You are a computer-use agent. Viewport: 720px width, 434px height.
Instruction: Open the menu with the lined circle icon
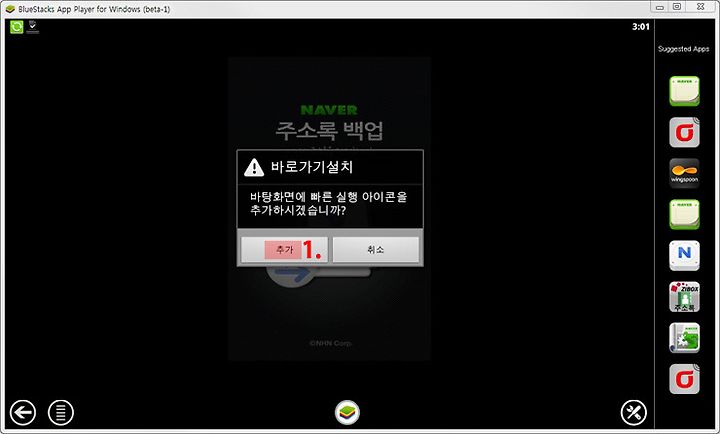click(x=61, y=412)
